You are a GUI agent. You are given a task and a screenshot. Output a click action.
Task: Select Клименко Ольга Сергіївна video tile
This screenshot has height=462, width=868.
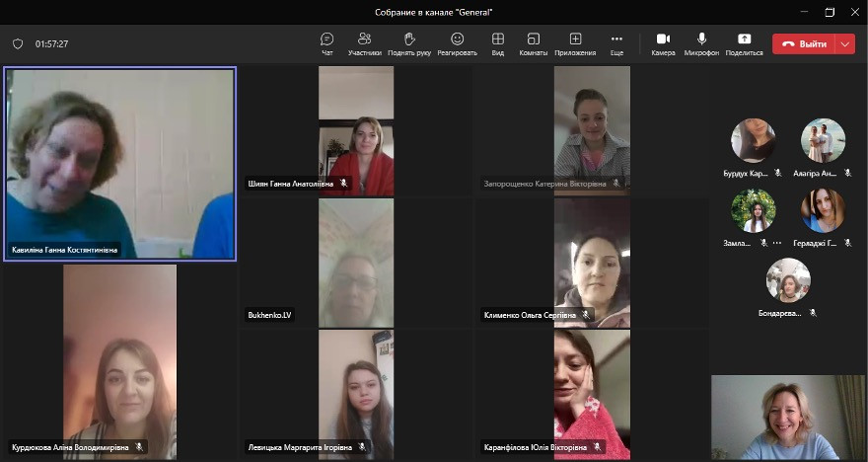pos(592,263)
